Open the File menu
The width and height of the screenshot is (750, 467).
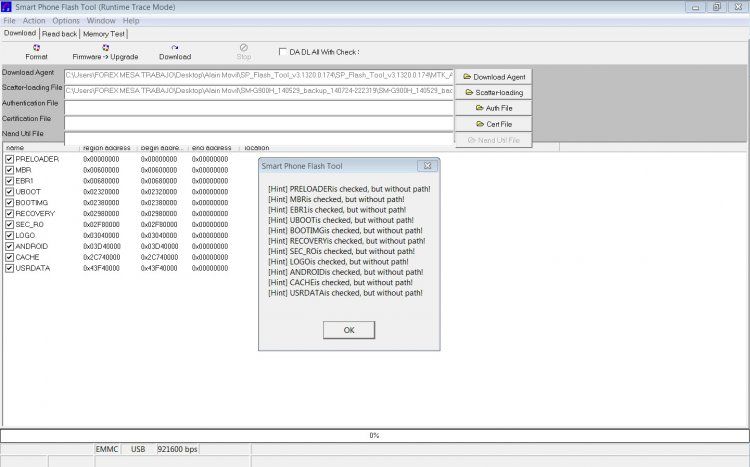click(x=9, y=21)
